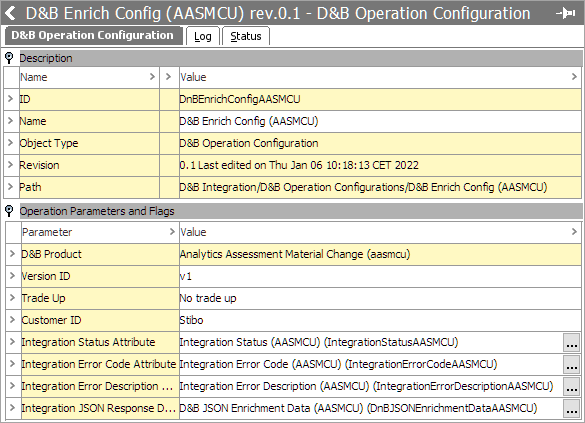The width and height of the screenshot is (585, 423).
Task: Click the 'Version ID' parameter label
Action: [46, 276]
